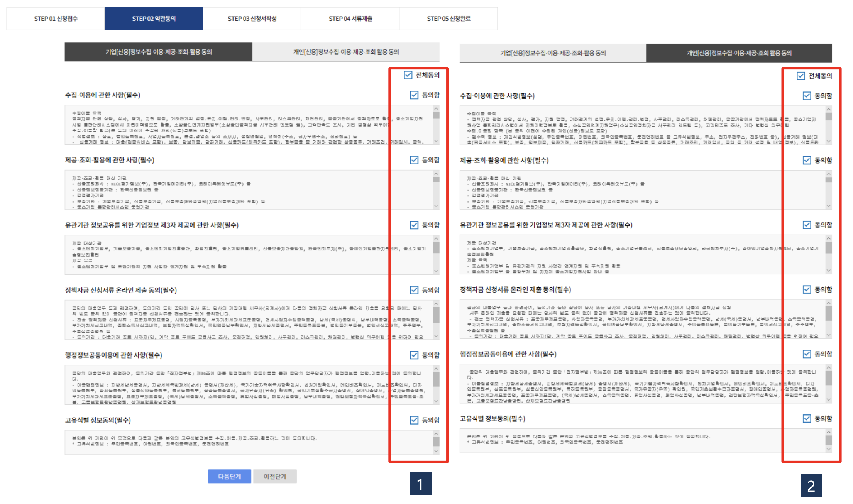Switch to 개인[신용]정보 tab in left panel
Viewport: 853px width, 504px height.
tap(346, 52)
